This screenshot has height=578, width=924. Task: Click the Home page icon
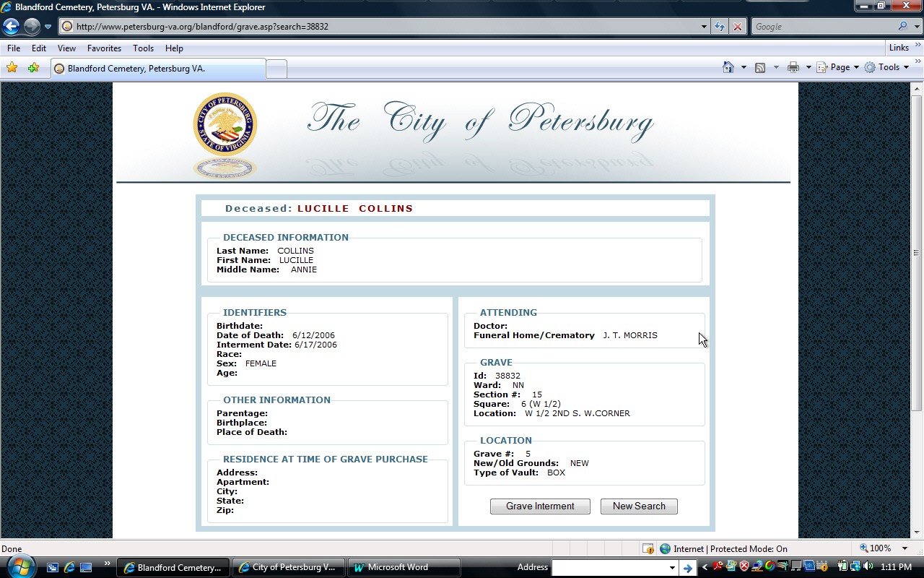[x=728, y=67]
